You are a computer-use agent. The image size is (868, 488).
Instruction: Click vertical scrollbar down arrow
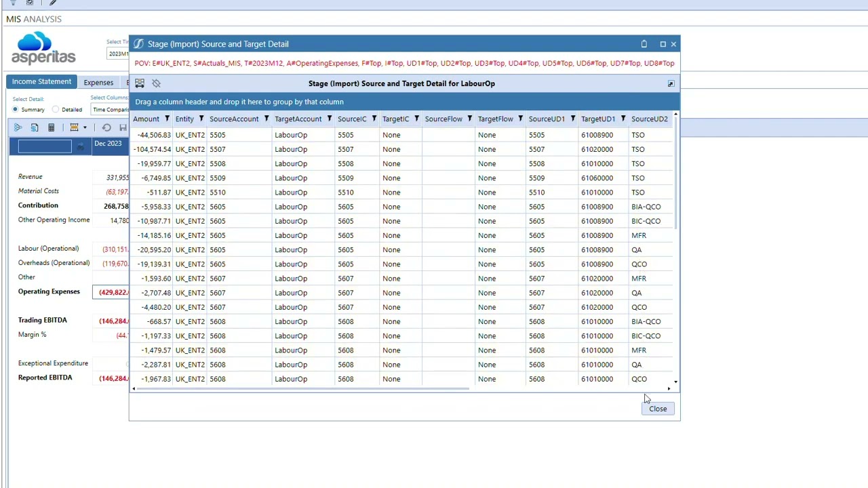(676, 382)
